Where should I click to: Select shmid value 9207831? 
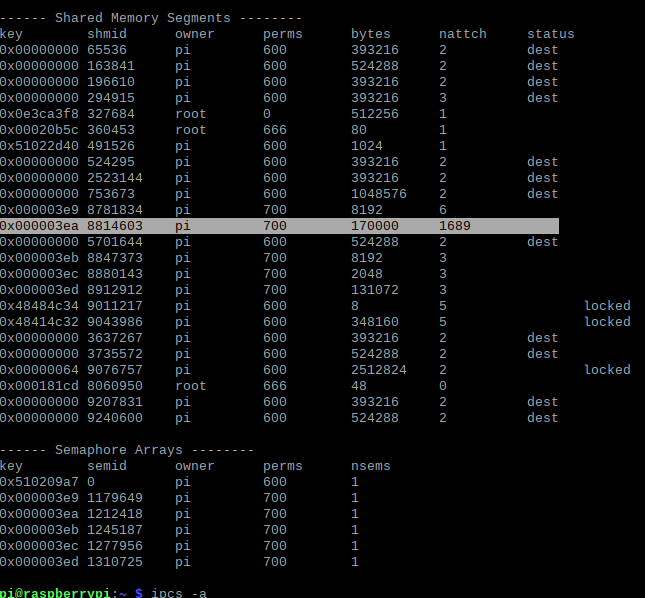tap(115, 402)
